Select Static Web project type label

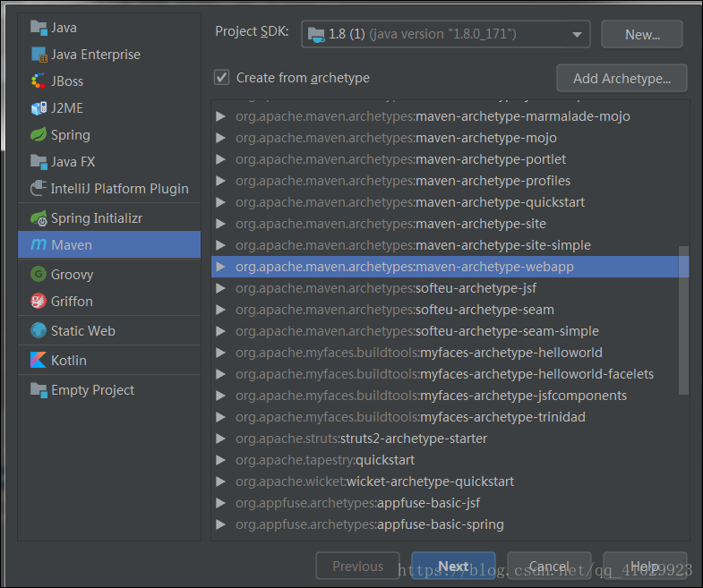point(83,331)
